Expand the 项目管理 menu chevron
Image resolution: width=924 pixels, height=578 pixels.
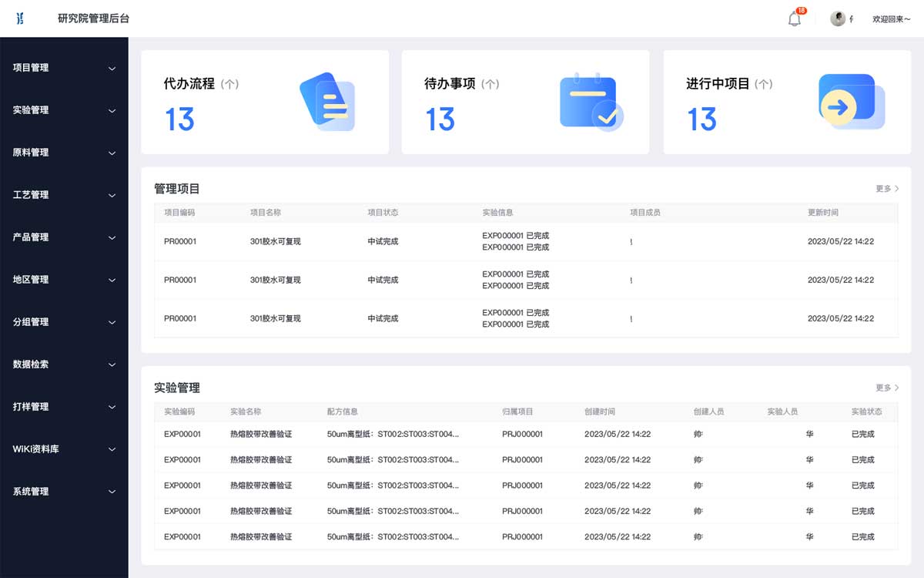(112, 69)
